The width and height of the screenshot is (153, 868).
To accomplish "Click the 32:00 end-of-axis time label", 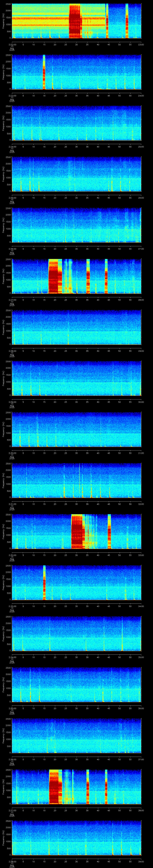I will click(141, 504).
